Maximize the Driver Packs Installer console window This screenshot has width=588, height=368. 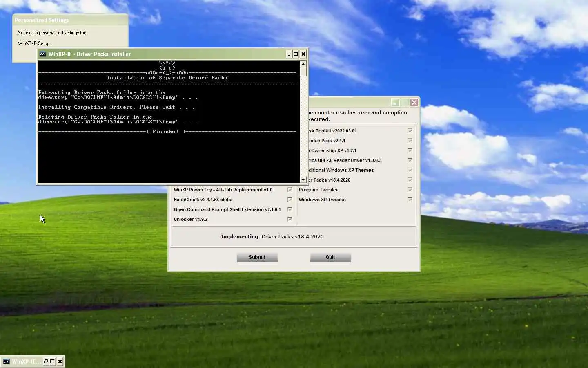[296, 54]
